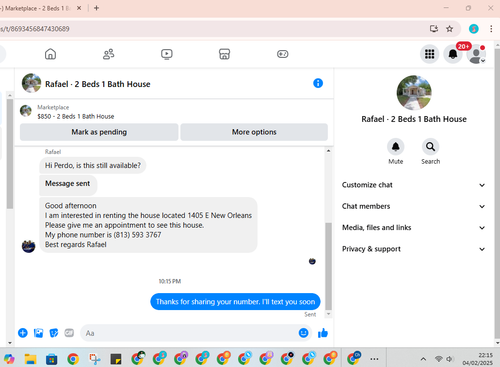
Task: Open the Friends icon in top navigation
Action: [x=108, y=54]
